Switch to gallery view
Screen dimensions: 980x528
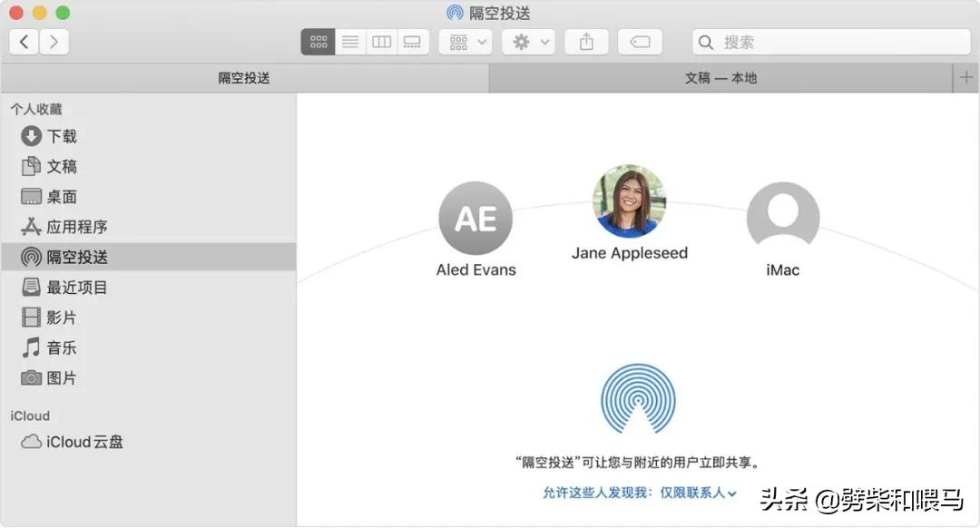411,41
